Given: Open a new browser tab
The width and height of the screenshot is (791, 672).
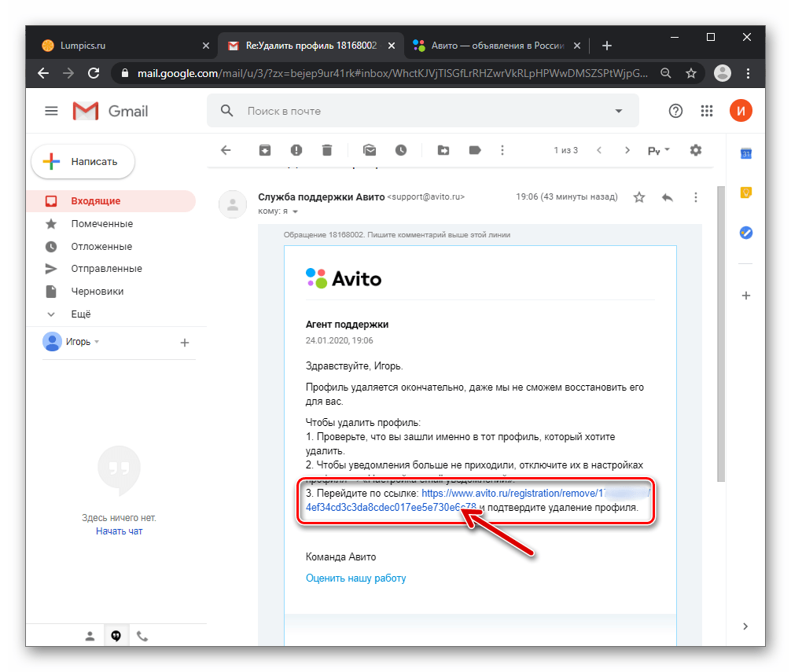Looking at the screenshot, I should tap(607, 46).
